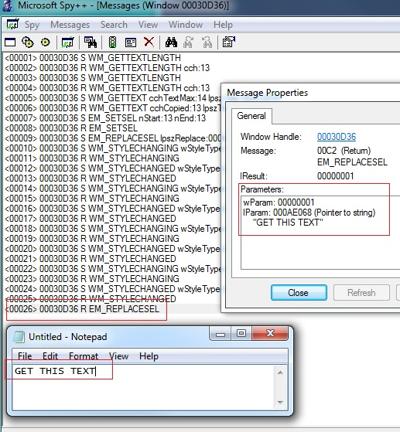Open Notepad's Help menu
Screen dimensions: 400x432
pyautogui.click(x=149, y=356)
